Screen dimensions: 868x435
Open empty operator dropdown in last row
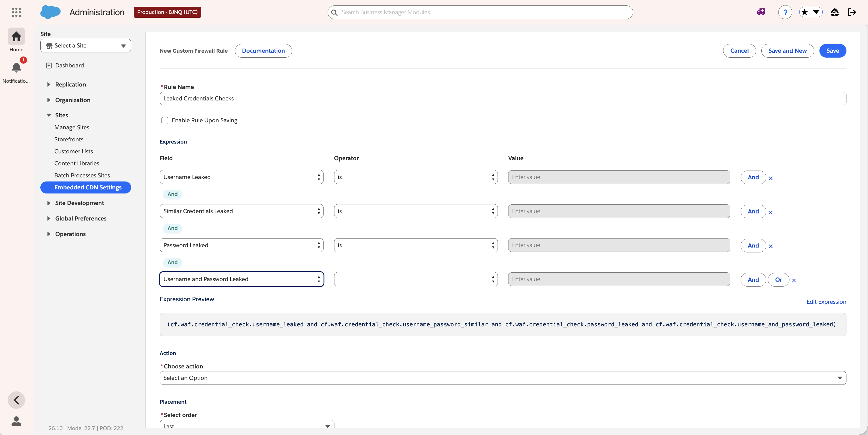(415, 279)
